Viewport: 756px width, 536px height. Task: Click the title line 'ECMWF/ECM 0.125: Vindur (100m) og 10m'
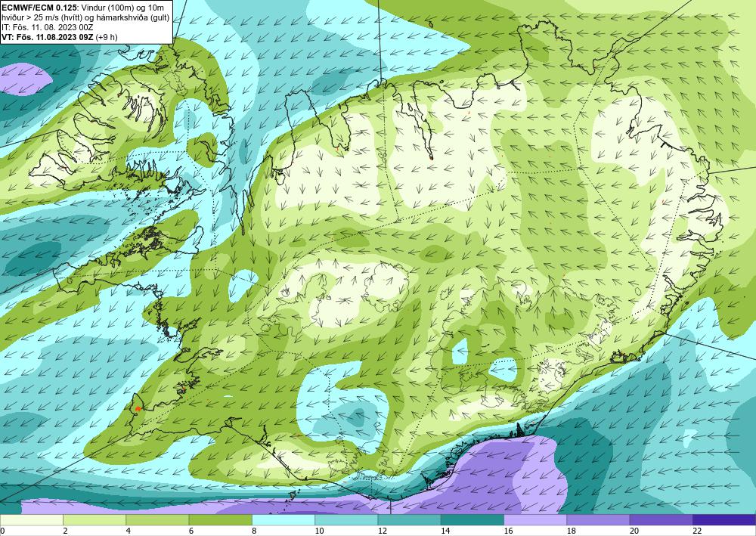pos(83,8)
